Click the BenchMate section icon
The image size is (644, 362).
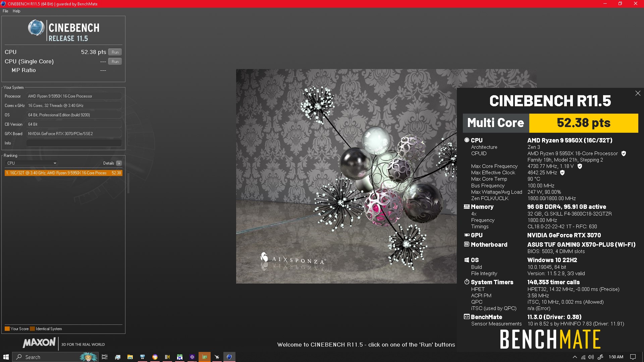(467, 317)
